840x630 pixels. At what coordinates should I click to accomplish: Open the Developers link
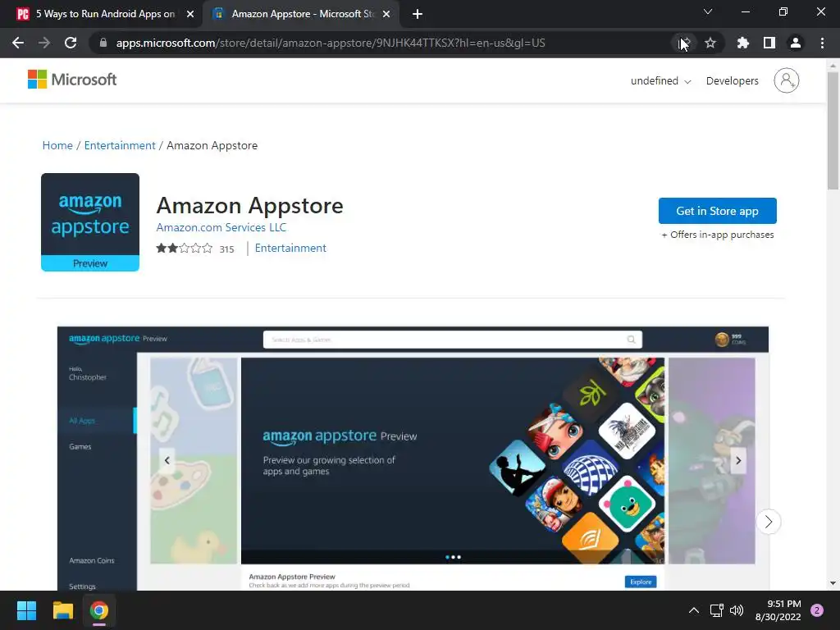pos(732,81)
